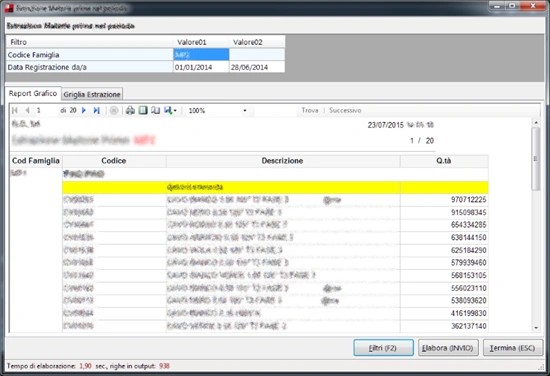Switch to Griglia Estrazione tab
550x376 pixels.
point(92,94)
